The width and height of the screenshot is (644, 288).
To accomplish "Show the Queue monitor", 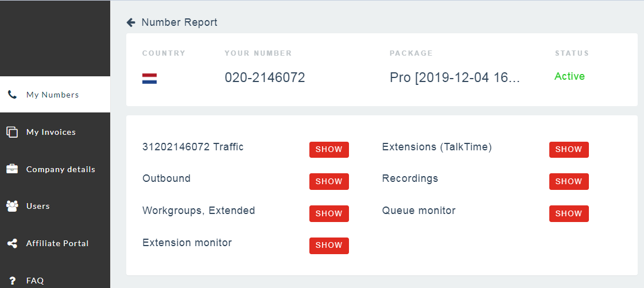I will click(569, 213).
